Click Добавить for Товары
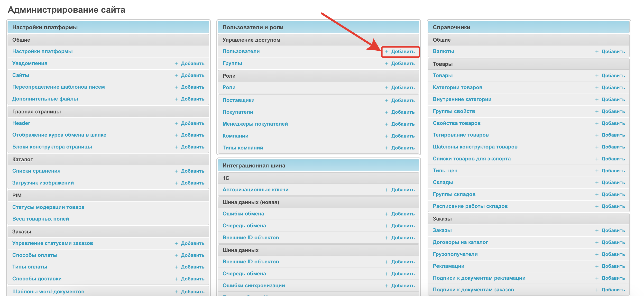644x296 pixels. pyautogui.click(x=613, y=75)
